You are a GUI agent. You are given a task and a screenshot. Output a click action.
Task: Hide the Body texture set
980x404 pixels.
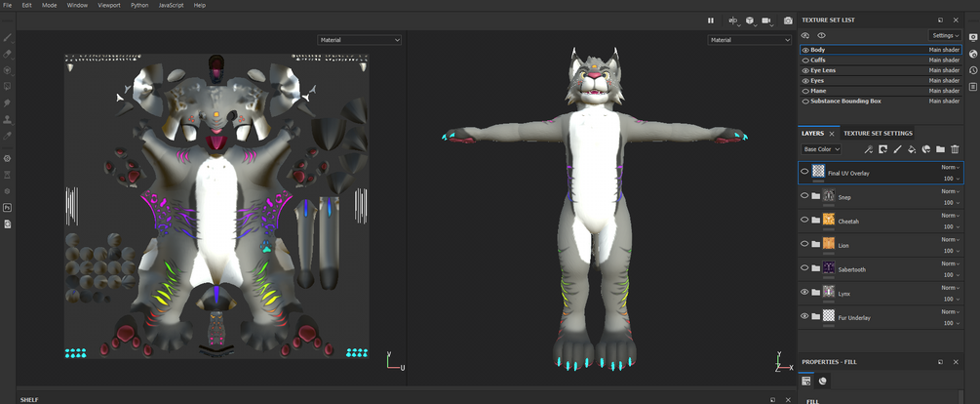pyautogui.click(x=805, y=50)
